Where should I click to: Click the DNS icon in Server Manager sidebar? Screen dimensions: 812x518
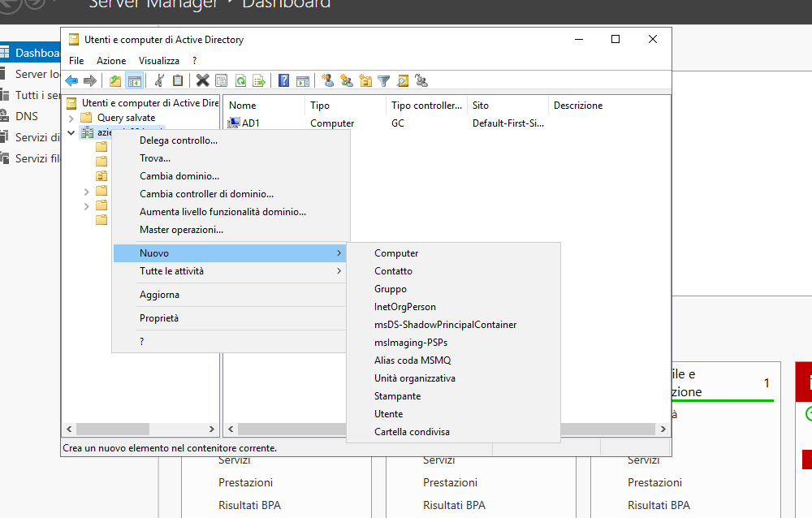pyautogui.click(x=4, y=116)
